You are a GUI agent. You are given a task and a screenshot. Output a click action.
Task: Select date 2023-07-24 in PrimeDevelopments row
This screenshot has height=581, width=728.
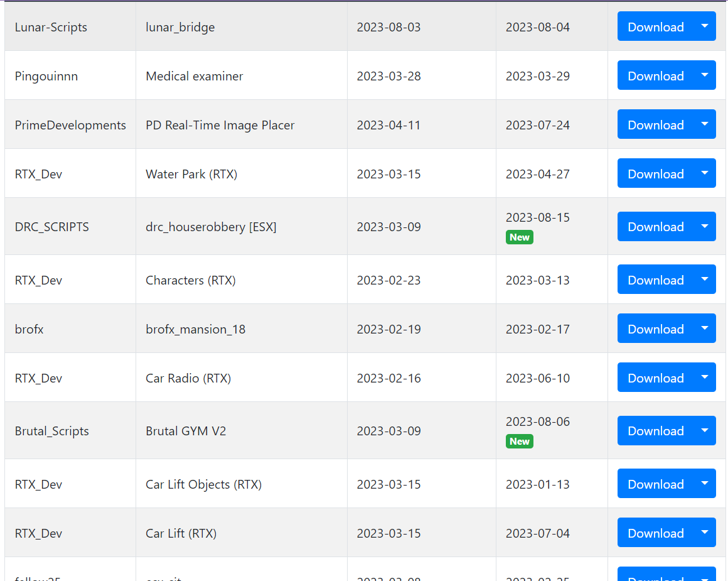pos(538,125)
